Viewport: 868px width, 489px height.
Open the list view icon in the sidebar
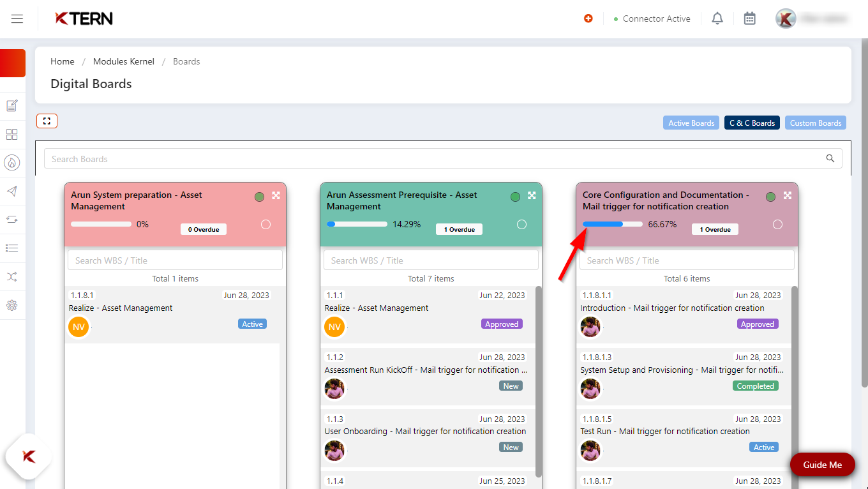pos(12,248)
